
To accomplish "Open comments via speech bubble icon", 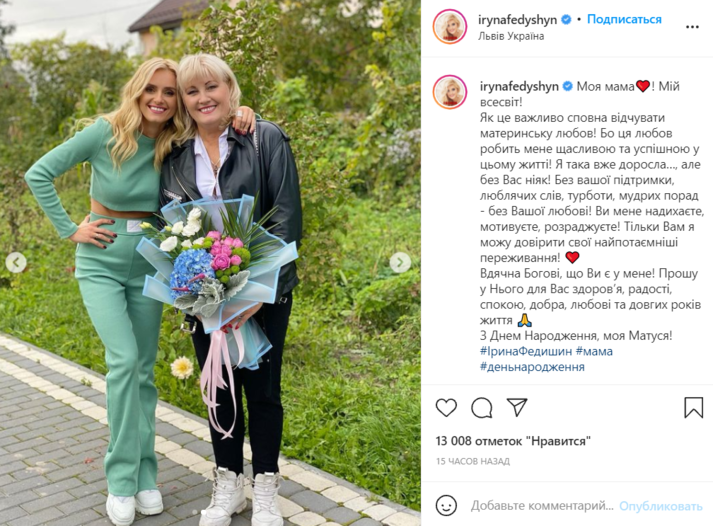I will pos(482,407).
